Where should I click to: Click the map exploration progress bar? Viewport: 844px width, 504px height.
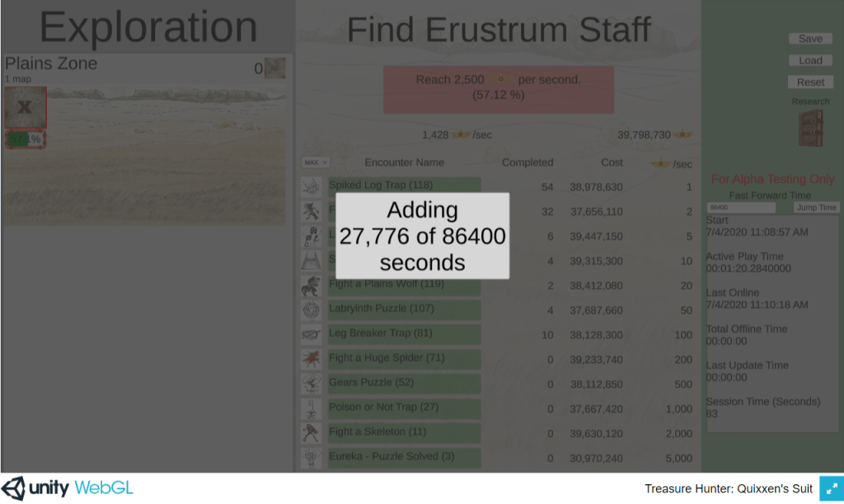click(26, 139)
